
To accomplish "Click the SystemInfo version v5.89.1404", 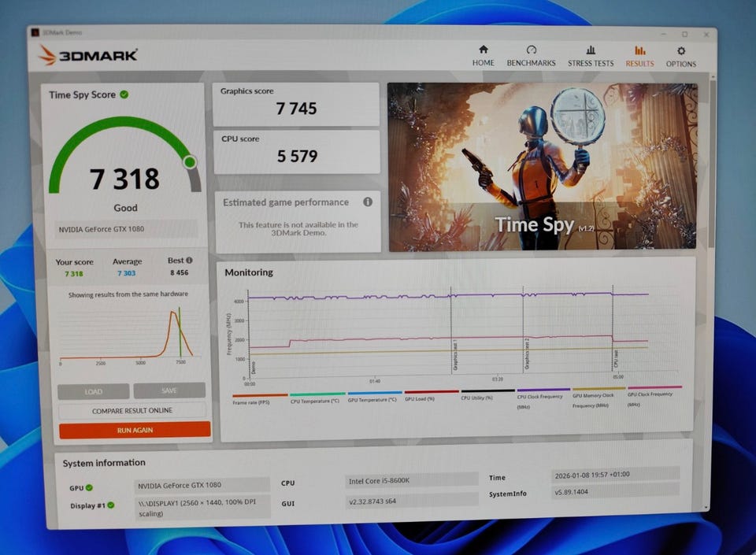I will [616, 491].
